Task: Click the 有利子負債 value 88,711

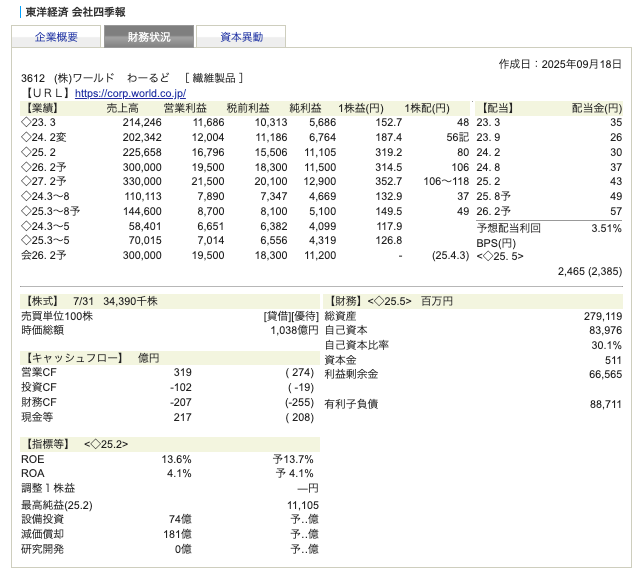Action: pos(604,404)
